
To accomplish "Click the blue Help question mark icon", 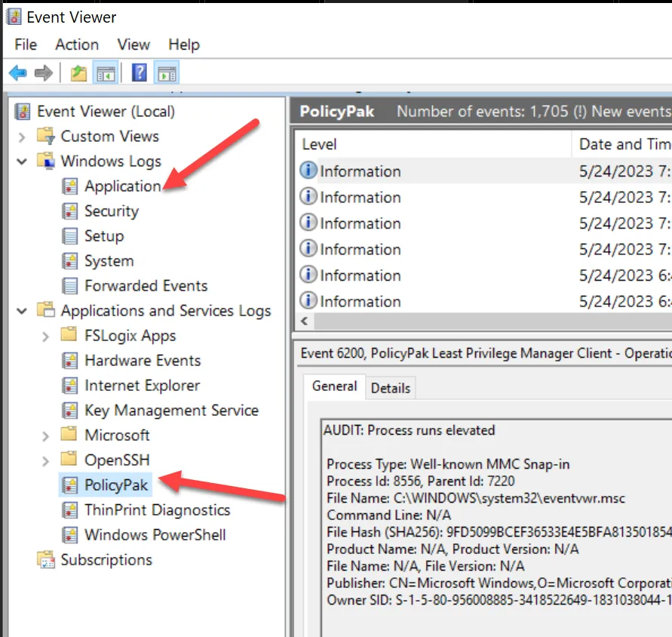I will click(x=140, y=72).
